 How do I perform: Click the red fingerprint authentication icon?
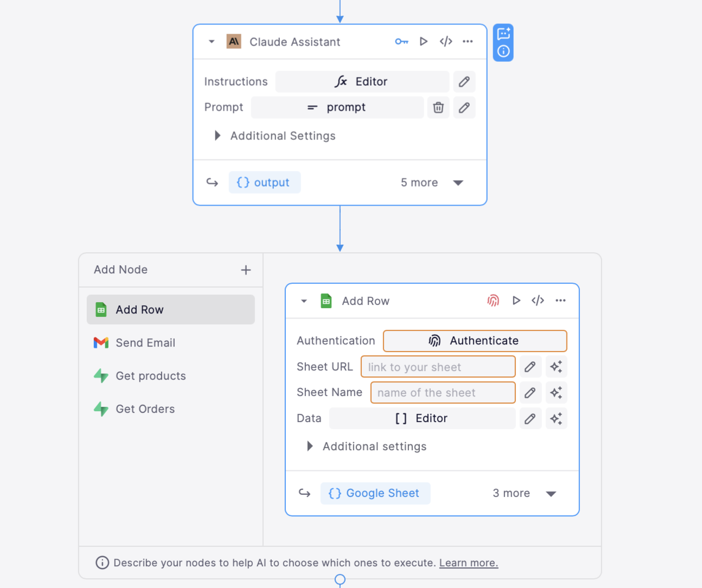[493, 301]
